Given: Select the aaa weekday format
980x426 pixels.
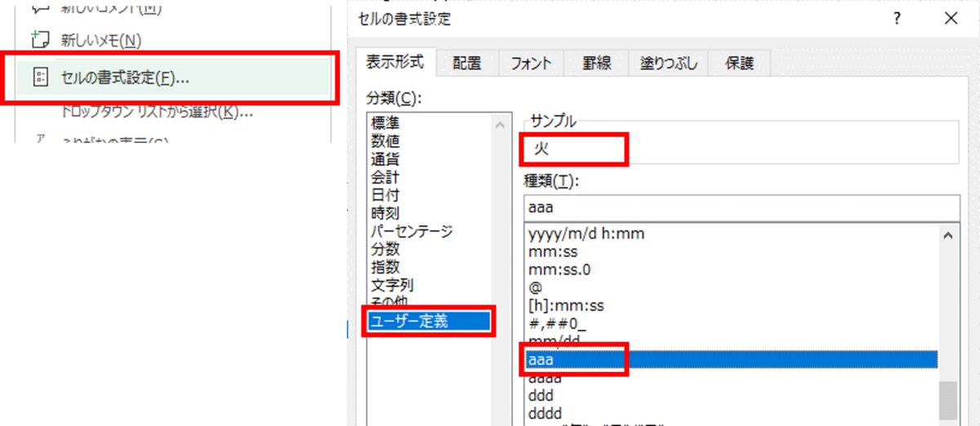Looking at the screenshot, I should click(731, 360).
